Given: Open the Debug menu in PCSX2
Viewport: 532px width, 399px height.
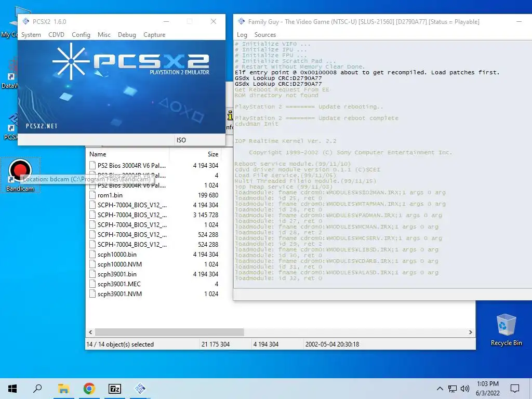Looking at the screenshot, I should point(127,35).
